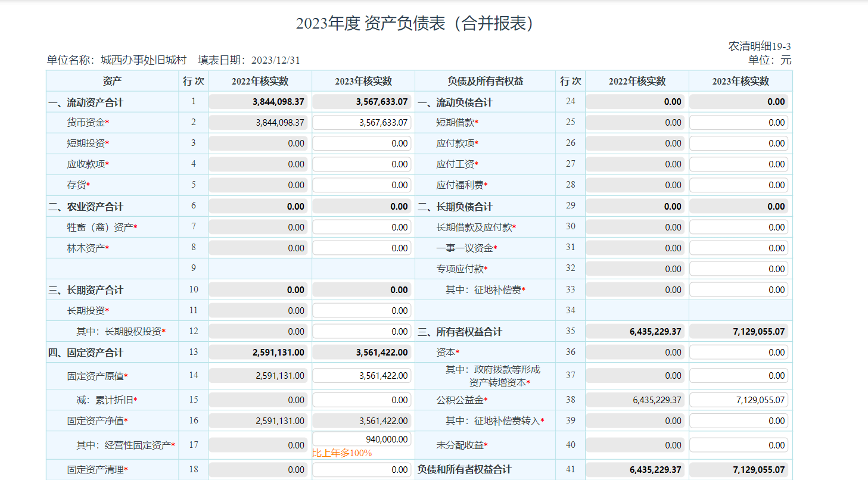
Task: Click the 四、固定资产合计 row label
Action: (86, 353)
